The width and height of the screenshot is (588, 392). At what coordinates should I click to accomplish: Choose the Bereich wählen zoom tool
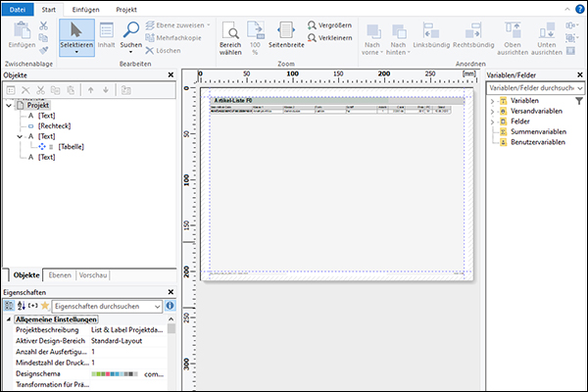coord(230,31)
